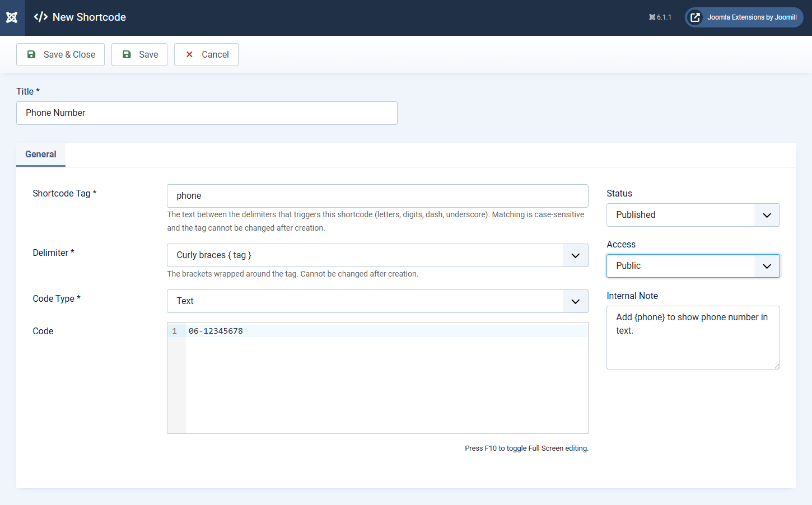Click the Internal Note label
The height and width of the screenshot is (505, 812).
tap(632, 296)
